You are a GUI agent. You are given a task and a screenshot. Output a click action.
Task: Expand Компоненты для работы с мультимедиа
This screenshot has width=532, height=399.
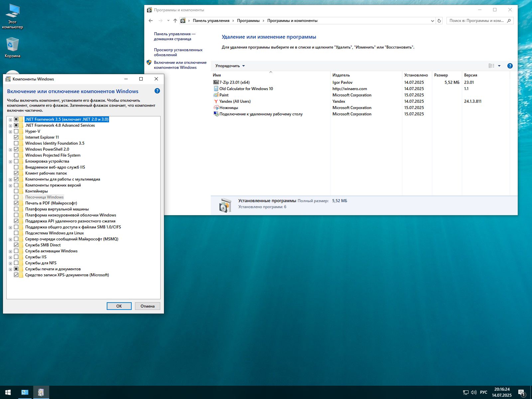10,180
